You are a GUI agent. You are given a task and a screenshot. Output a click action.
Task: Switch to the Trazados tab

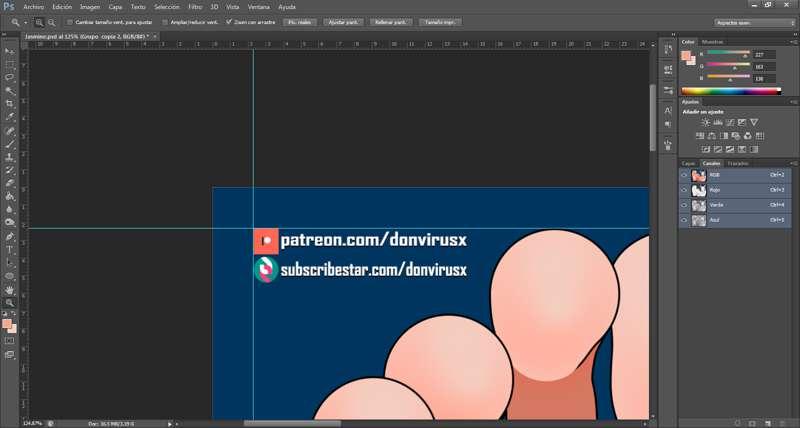pos(738,164)
